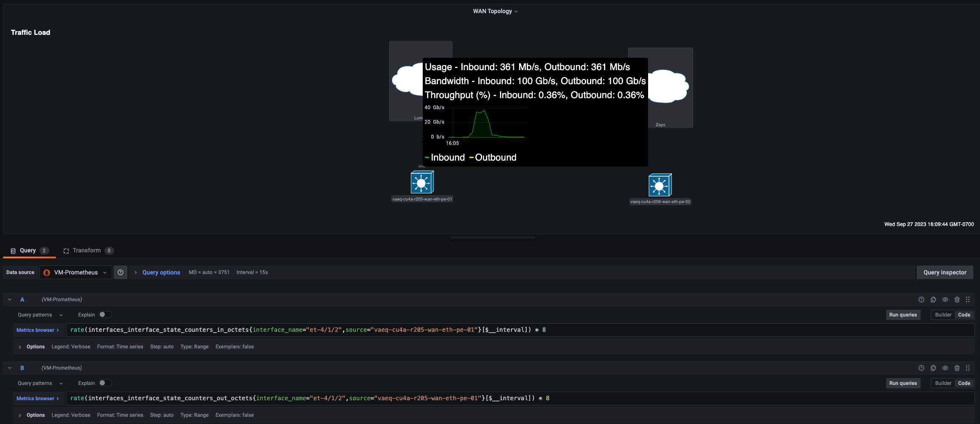Duplicate query A using the copy icon
This screenshot has width=980, height=424.
tap(933, 300)
